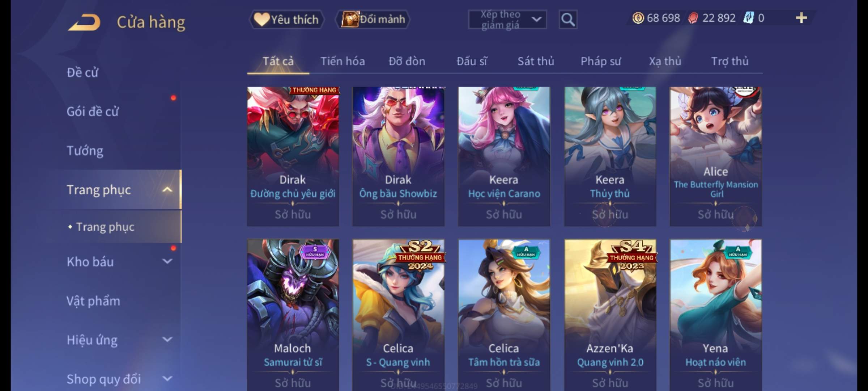Open Tướng in the left sidebar
Image resolution: width=868 pixels, height=391 pixels.
coord(85,151)
